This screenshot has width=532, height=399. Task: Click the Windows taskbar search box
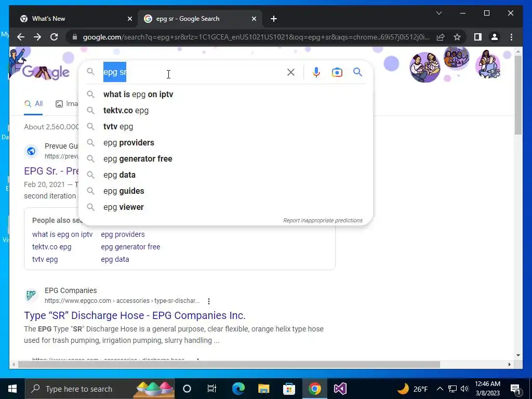tap(100, 389)
